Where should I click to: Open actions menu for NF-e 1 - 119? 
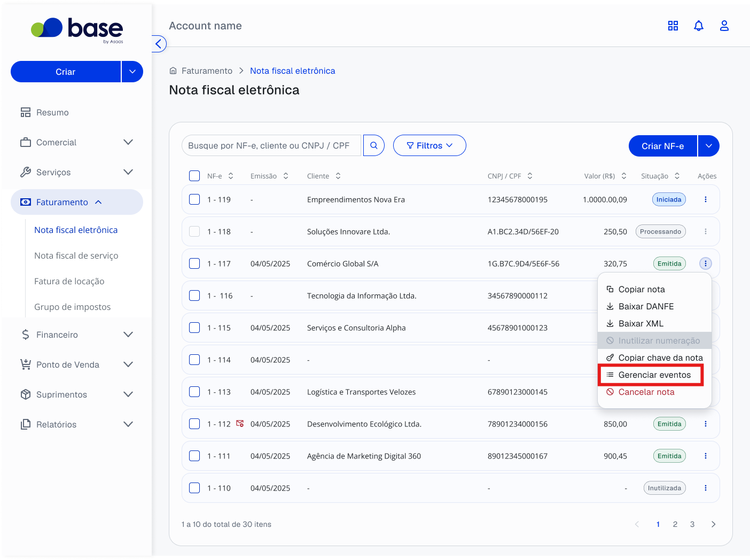(x=706, y=199)
